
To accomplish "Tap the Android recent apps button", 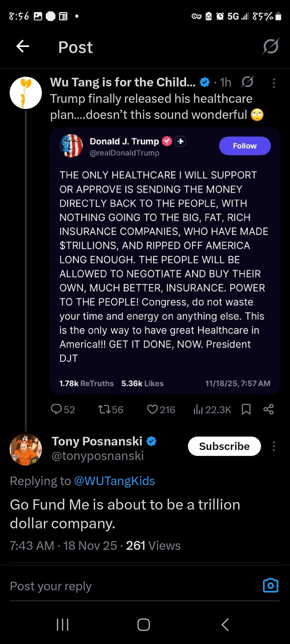I will (63, 625).
